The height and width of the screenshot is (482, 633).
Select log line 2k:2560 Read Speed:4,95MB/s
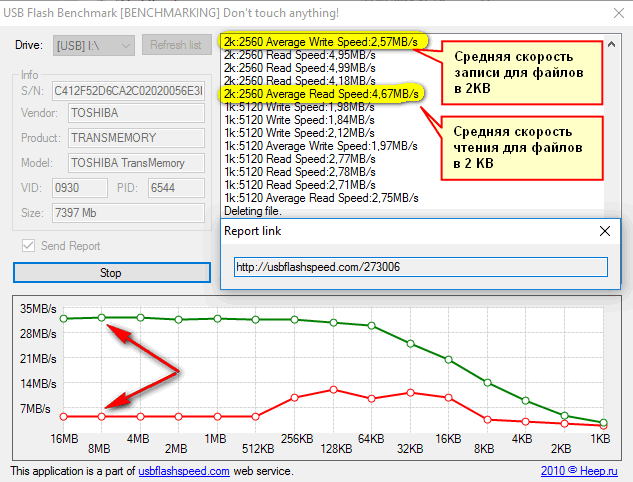(300, 55)
